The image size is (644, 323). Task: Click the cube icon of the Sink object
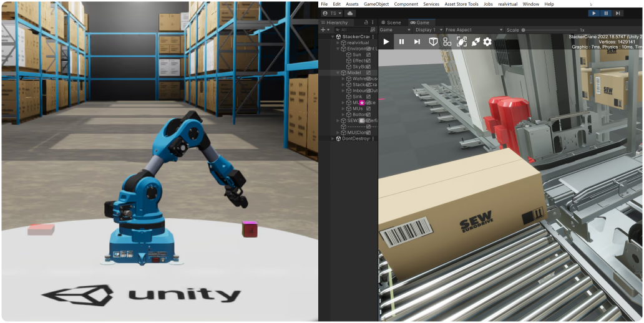349,97
